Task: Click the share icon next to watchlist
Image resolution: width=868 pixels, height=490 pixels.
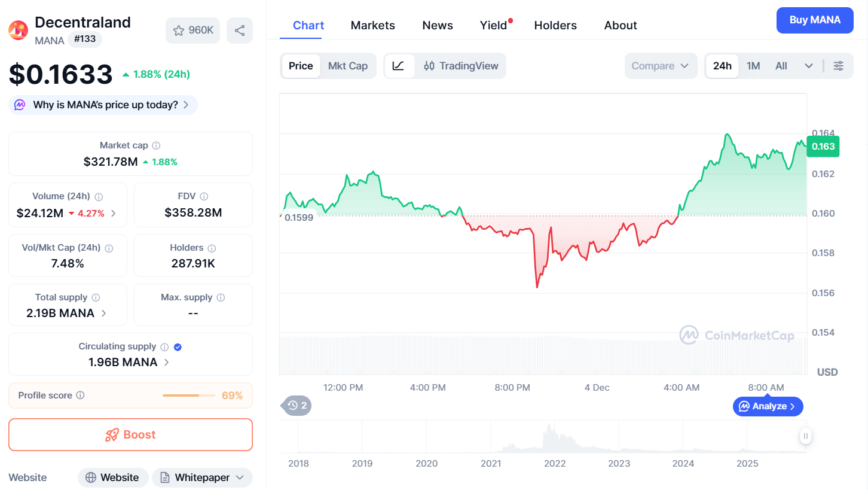Action: tap(239, 31)
